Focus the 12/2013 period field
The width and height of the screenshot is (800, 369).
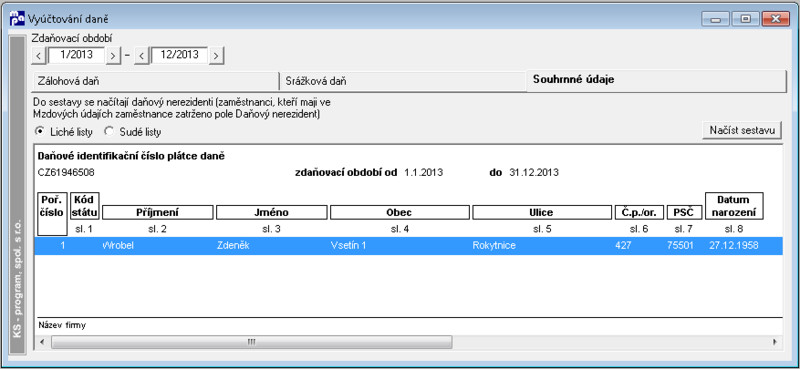(179, 55)
